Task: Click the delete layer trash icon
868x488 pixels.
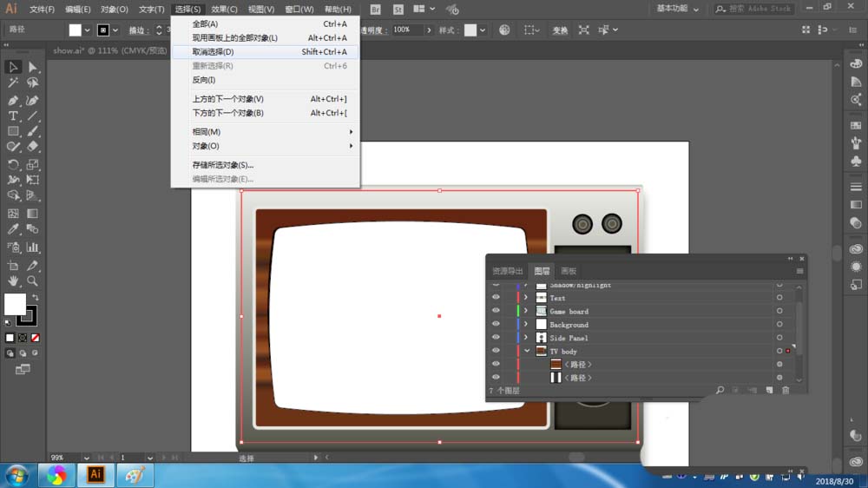Action: pyautogui.click(x=786, y=391)
